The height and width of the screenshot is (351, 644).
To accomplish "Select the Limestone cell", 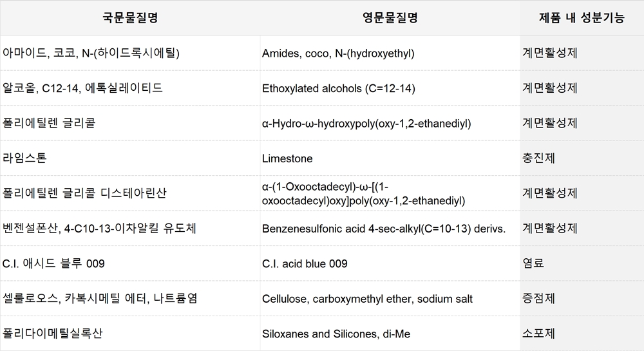I will pos(390,158).
